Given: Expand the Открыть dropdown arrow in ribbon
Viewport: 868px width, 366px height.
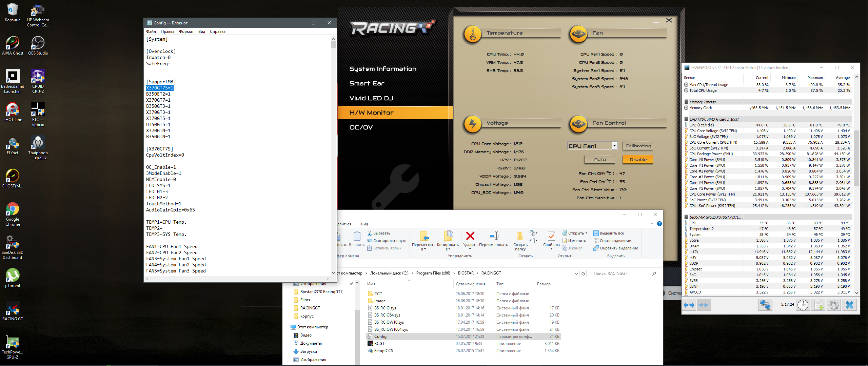Looking at the screenshot, I should 586,233.
